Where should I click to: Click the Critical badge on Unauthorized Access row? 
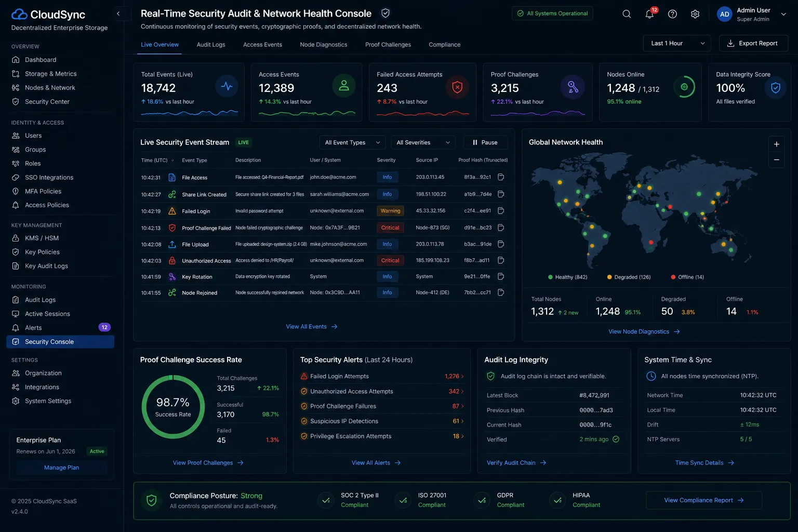390,260
